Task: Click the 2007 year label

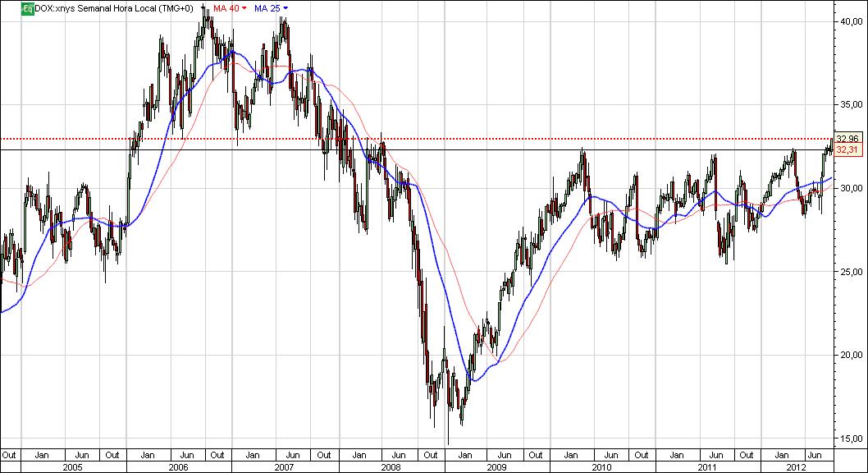Action: tap(284, 467)
